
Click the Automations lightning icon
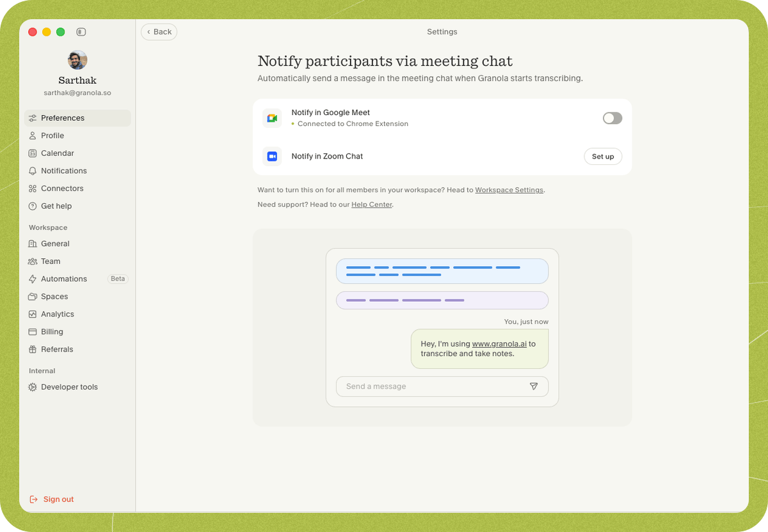(33, 279)
